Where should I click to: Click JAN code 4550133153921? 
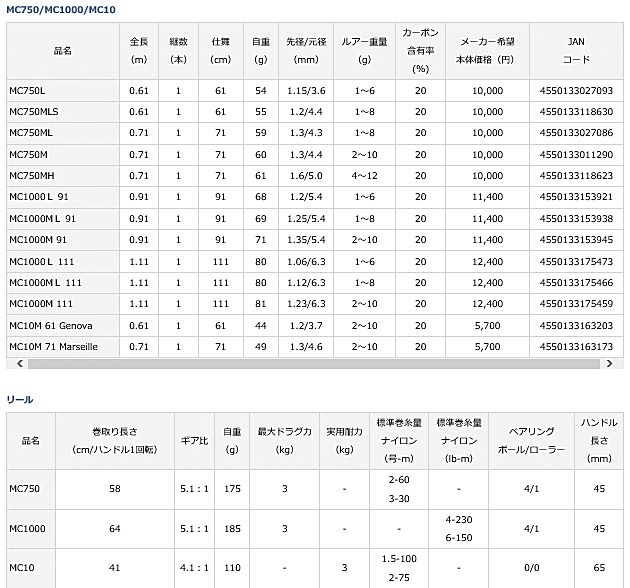click(x=576, y=197)
